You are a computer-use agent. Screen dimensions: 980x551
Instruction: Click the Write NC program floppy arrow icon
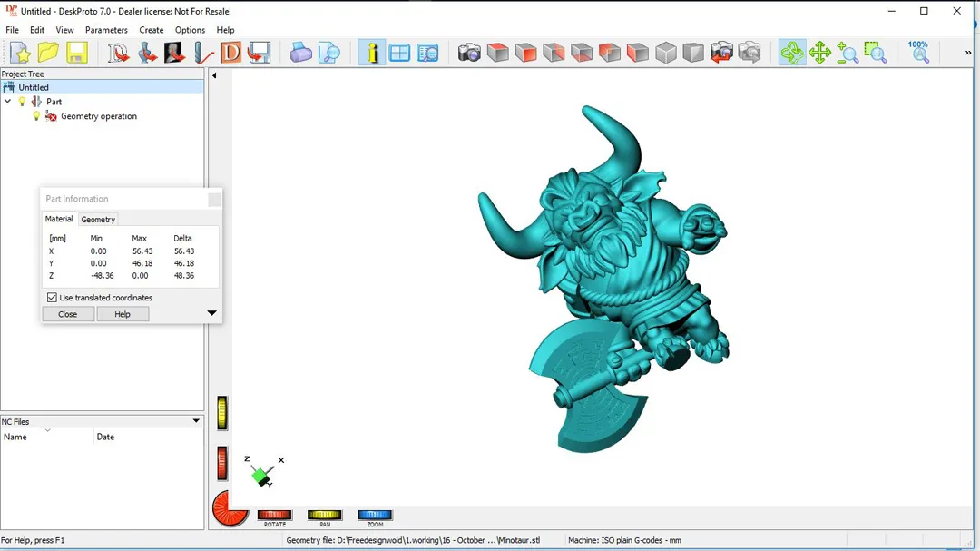click(x=259, y=53)
